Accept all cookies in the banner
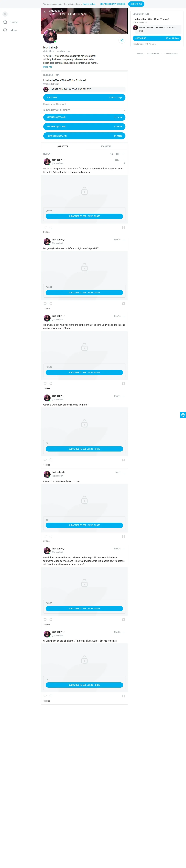186x868 pixels. (136, 4)
